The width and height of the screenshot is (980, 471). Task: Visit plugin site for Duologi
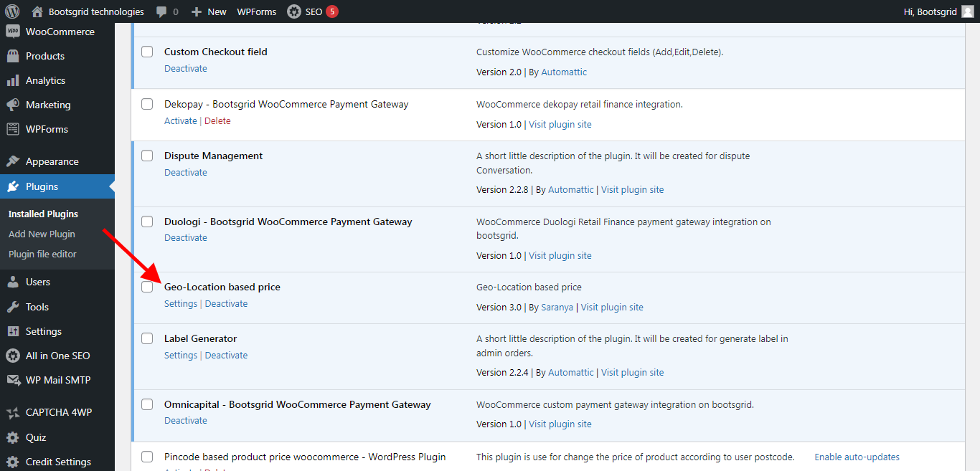tap(560, 256)
